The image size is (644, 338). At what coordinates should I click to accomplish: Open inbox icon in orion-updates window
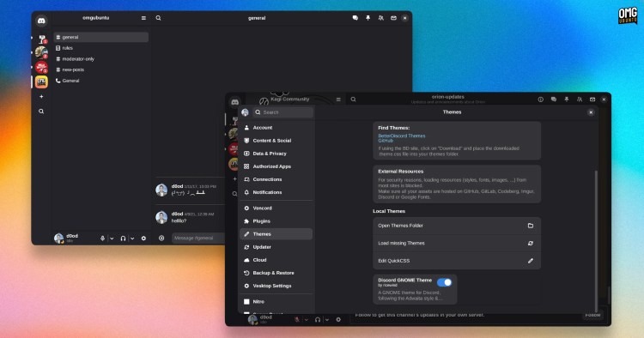point(592,100)
